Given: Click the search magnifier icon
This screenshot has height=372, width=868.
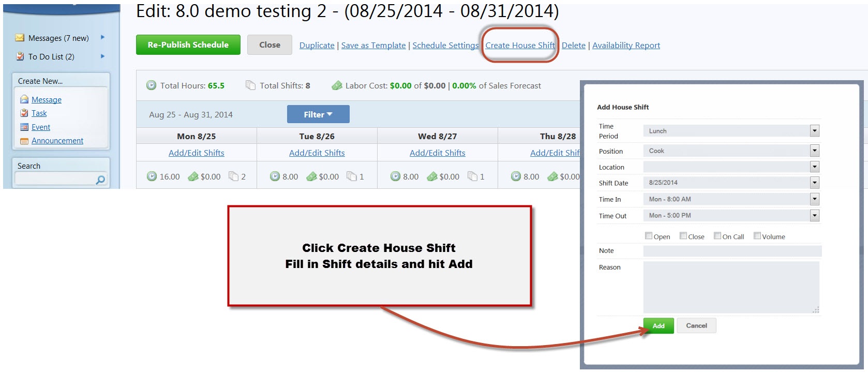Looking at the screenshot, I should click(x=100, y=180).
